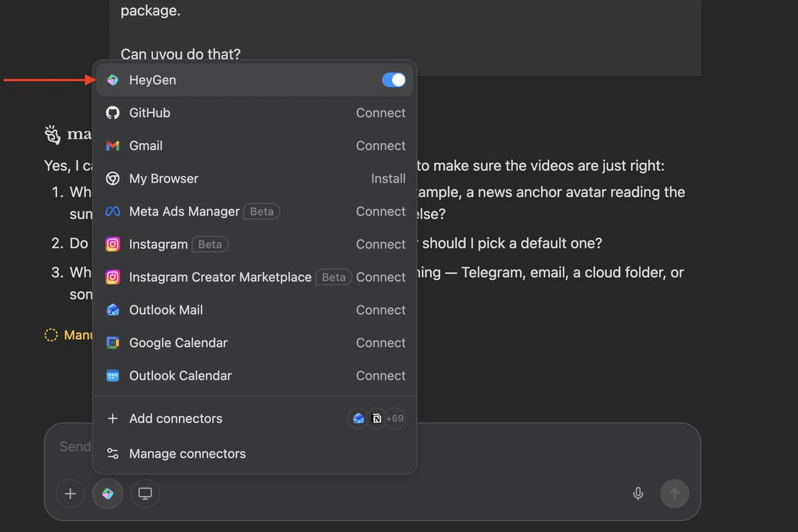Click the Meta Ads Manager Beta badge
The height and width of the screenshot is (532, 798).
coord(262,211)
